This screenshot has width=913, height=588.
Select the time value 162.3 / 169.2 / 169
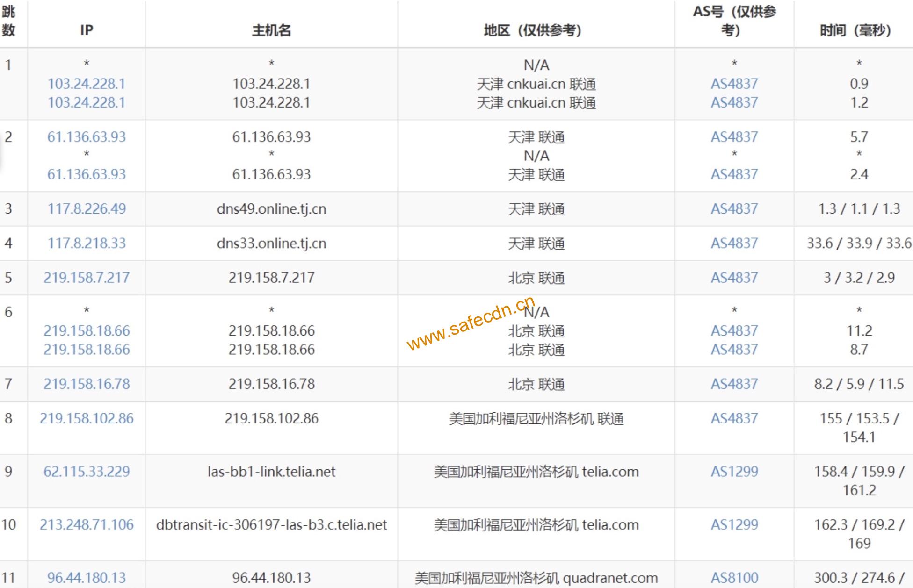pos(859,534)
